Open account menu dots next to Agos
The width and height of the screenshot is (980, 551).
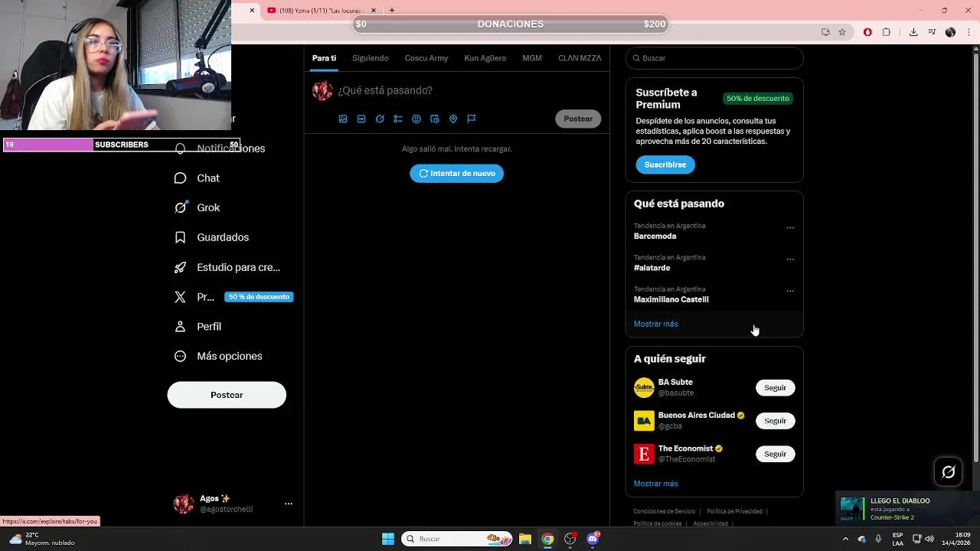coord(289,504)
